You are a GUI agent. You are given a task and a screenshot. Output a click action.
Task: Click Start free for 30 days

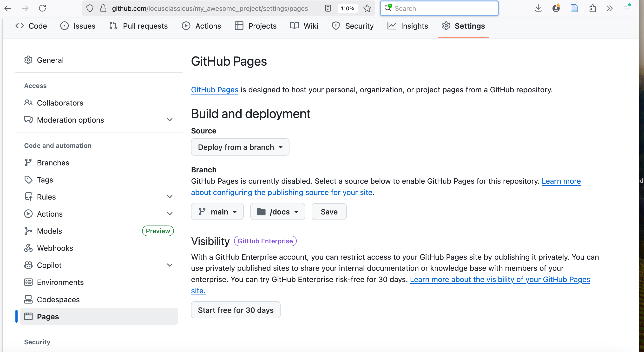[x=236, y=310]
